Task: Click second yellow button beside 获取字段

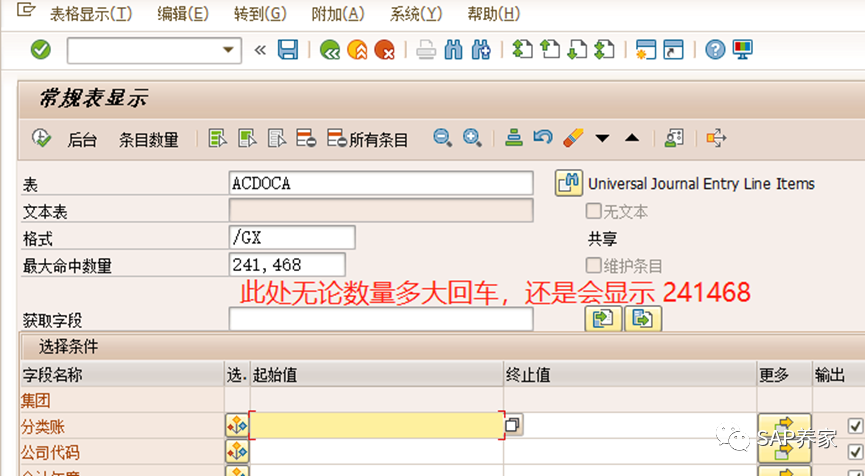Action: [643, 319]
